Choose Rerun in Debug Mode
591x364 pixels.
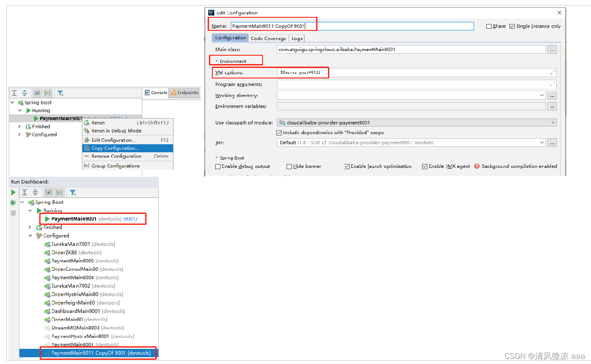pyautogui.click(x=127, y=131)
